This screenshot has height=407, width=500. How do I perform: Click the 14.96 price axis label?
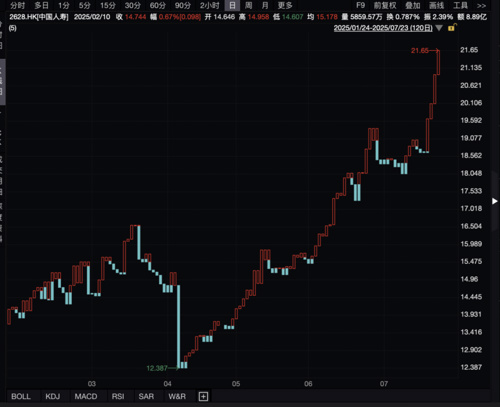coord(469,279)
